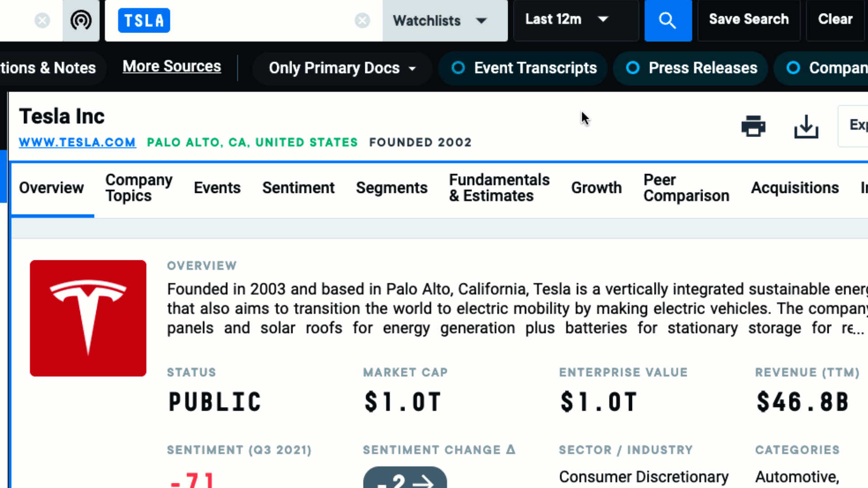Click the Overview description paragraph
This screenshot has width=868, height=488.
(517, 309)
